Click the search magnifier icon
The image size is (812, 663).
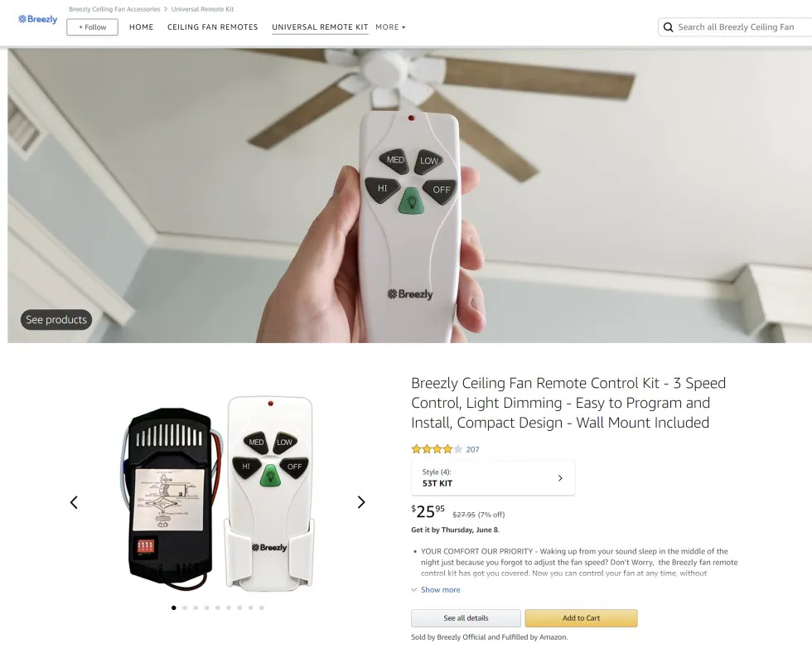669,27
